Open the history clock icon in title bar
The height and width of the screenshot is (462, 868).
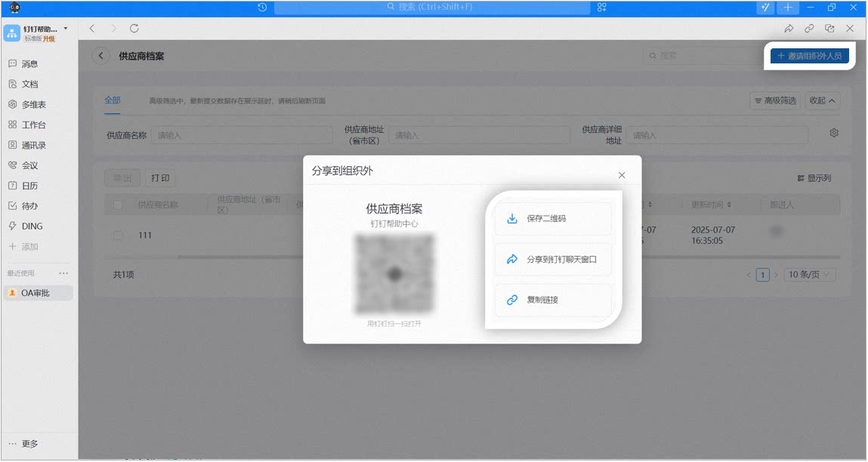262,8
